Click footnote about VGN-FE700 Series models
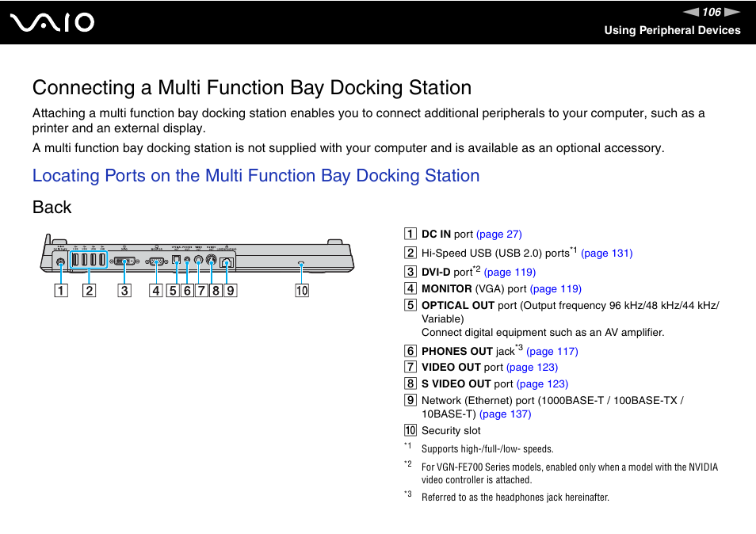The width and height of the screenshot is (756, 534). tap(570, 473)
